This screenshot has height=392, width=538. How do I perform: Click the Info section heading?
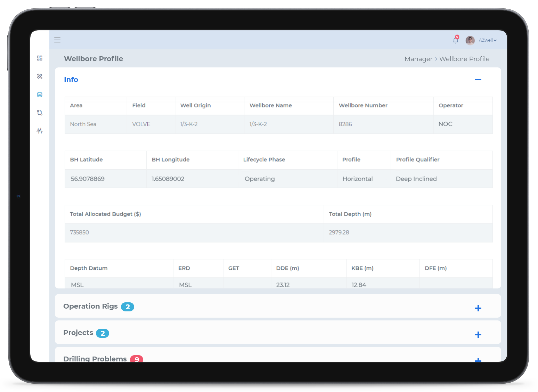click(x=71, y=80)
